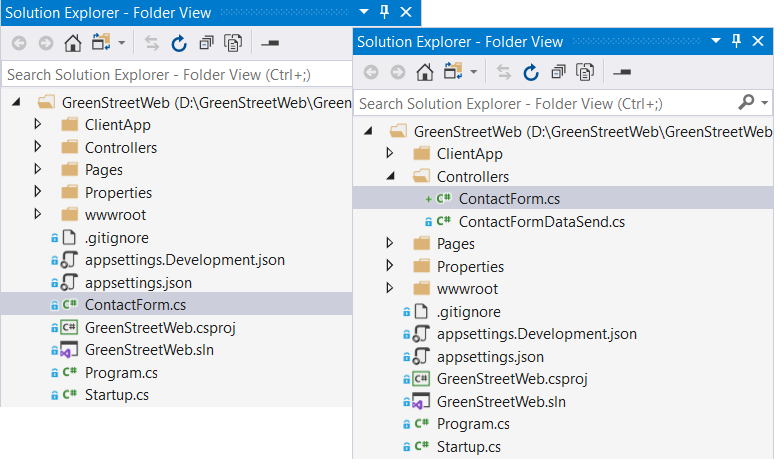Select appsettings.Development.json in right panel
The image size is (784, 466).
537,334
